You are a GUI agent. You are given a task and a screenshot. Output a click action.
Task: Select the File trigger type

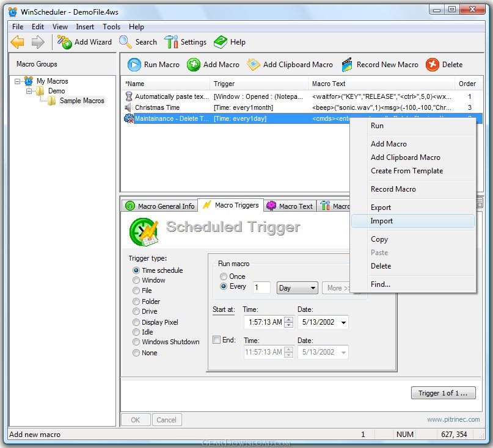[136, 291]
